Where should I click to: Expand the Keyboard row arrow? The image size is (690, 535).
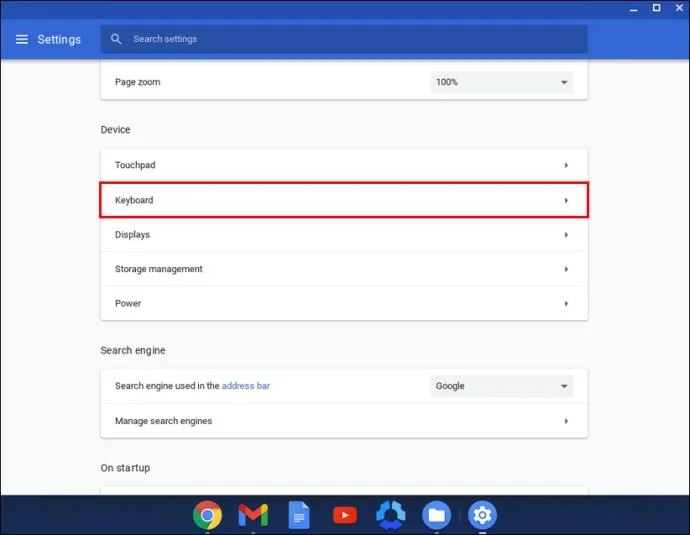pyautogui.click(x=566, y=201)
